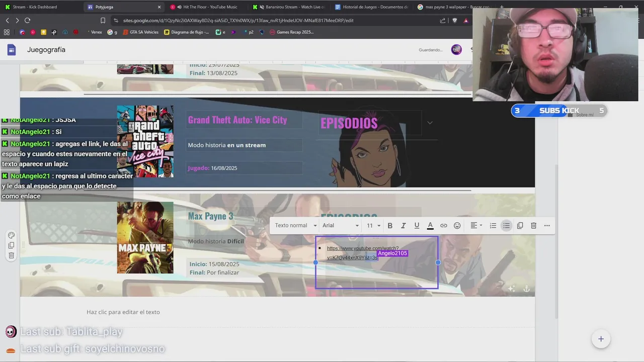Click the youtube.com/watch link text
Image resolution: width=644 pixels, height=362 pixels.
(x=363, y=253)
